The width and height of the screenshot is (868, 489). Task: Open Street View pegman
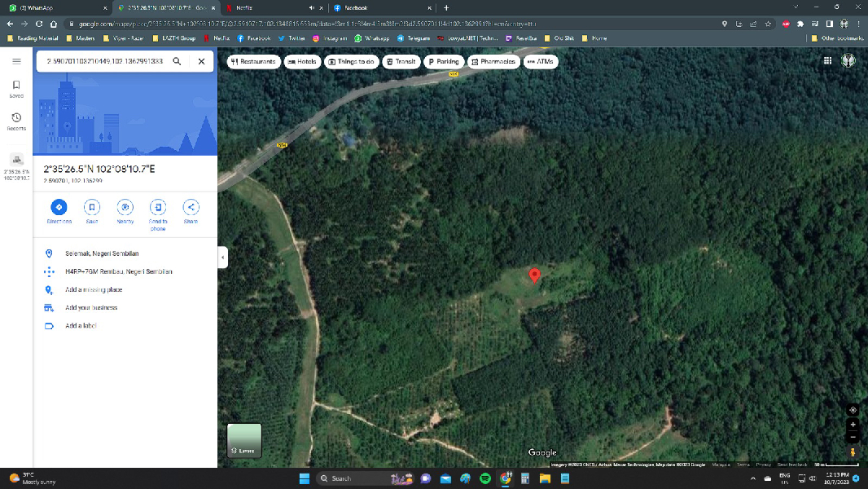click(x=853, y=452)
